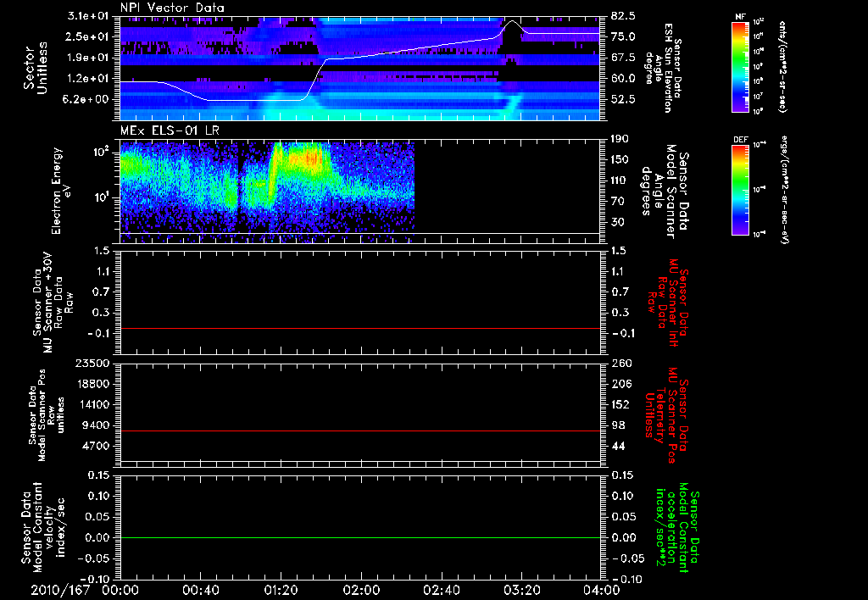Image resolution: width=868 pixels, height=600 pixels.
Task: Click the 44 telemetry tick value
Action: click(x=617, y=446)
